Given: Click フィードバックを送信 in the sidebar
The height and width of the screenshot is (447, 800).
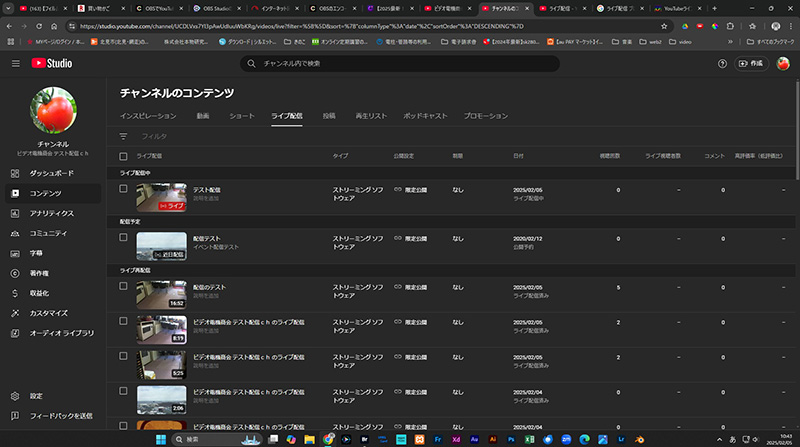Looking at the screenshot, I should coord(62,415).
